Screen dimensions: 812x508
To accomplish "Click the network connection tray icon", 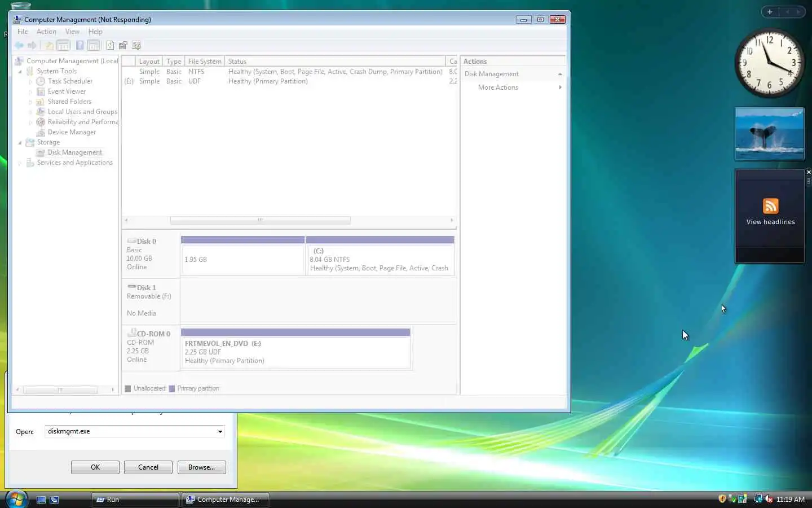I will coord(758,499).
